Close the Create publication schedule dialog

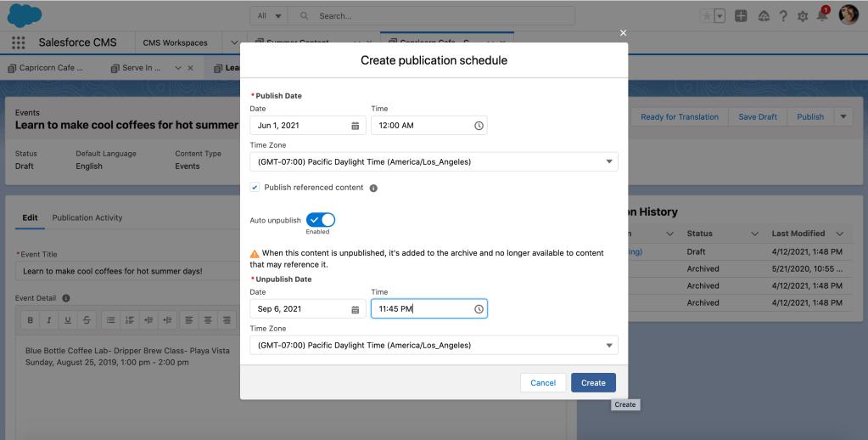(x=623, y=33)
